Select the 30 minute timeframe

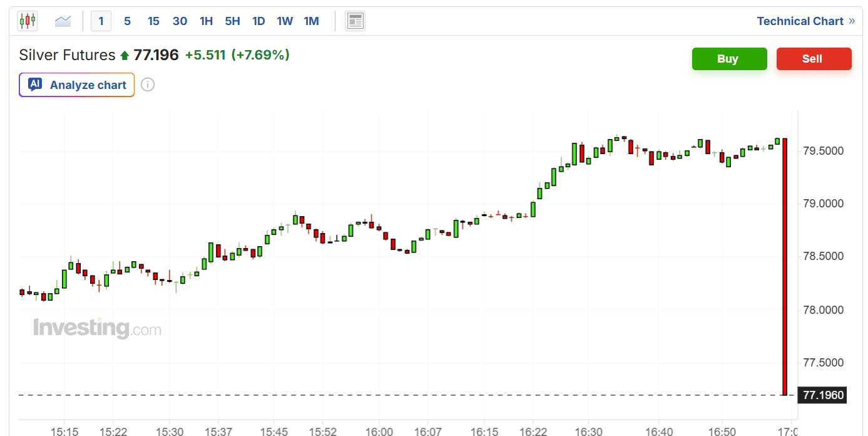[x=180, y=21]
